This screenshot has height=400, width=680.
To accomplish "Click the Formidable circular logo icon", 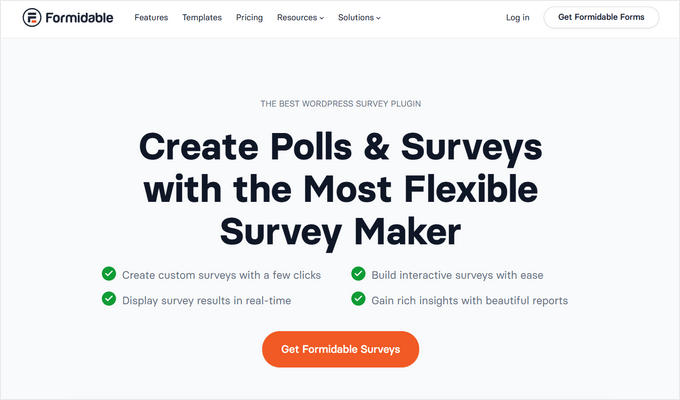I will tap(31, 18).
